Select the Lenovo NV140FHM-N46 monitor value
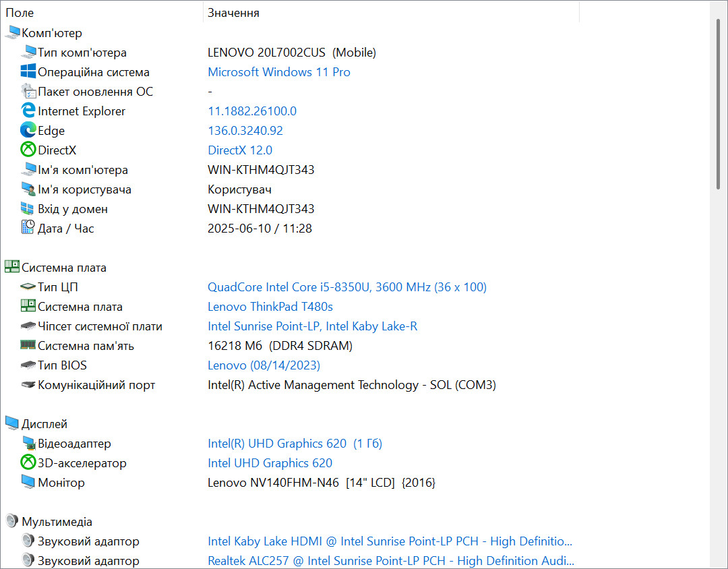Image resolution: width=728 pixels, height=569 pixels. (322, 483)
